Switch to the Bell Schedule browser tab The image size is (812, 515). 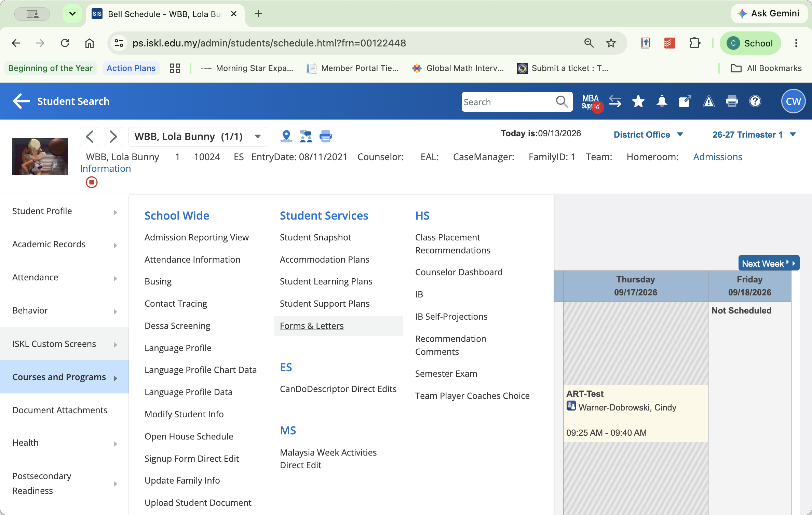point(166,14)
